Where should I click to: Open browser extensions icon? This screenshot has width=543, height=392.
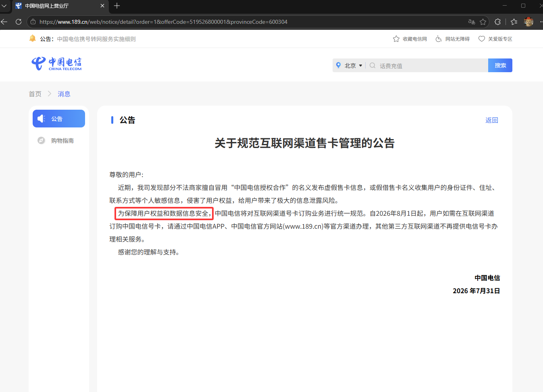click(498, 22)
